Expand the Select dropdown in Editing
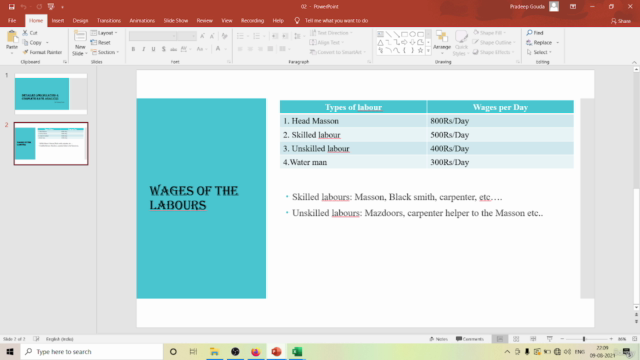640x360 pixels. click(x=540, y=52)
